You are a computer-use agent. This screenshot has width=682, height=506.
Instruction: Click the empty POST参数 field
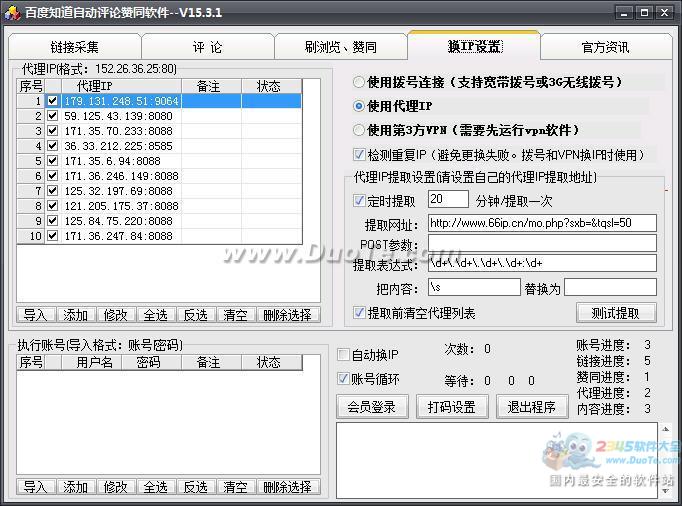pos(542,243)
